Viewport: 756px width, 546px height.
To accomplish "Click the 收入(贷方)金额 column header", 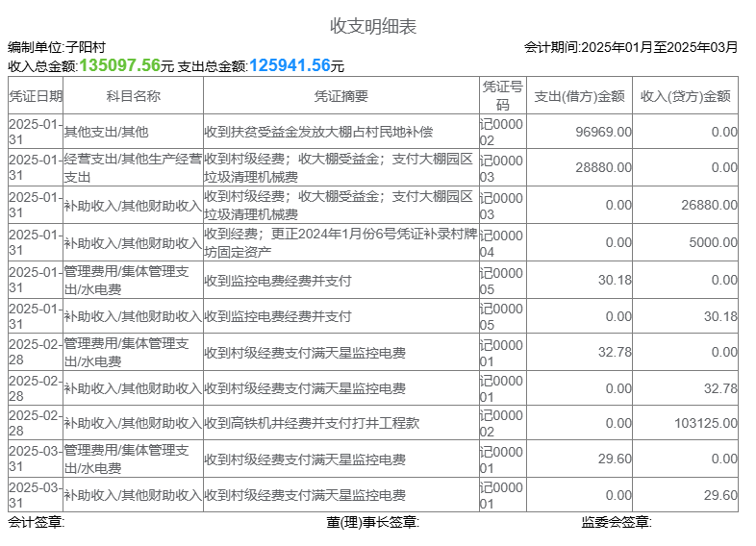I will click(685, 96).
